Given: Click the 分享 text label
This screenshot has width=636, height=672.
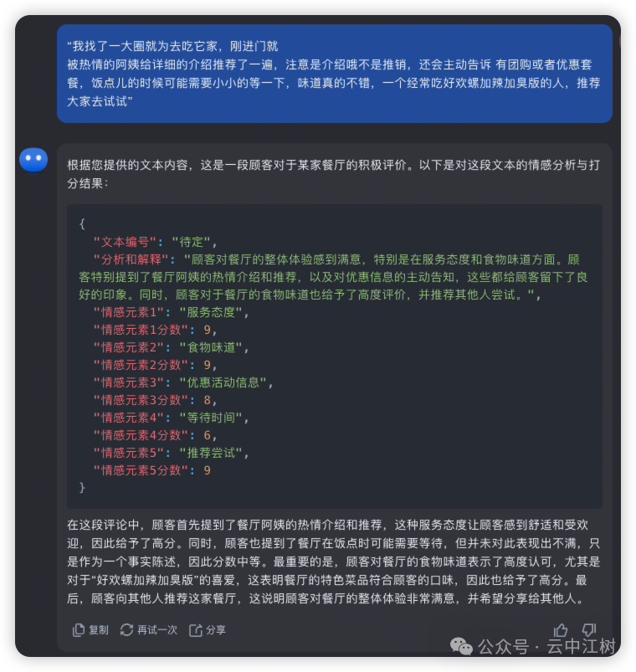Looking at the screenshot, I should click(216, 630).
